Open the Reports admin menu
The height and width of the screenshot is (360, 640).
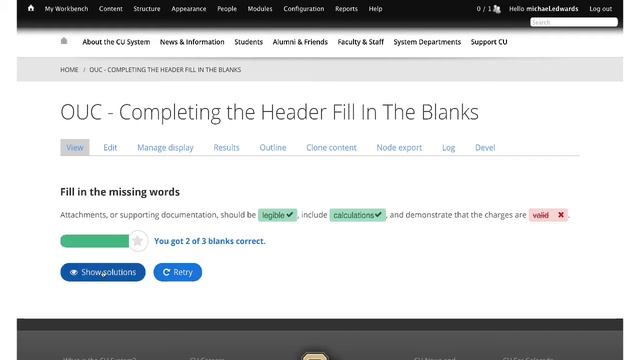[x=346, y=9]
